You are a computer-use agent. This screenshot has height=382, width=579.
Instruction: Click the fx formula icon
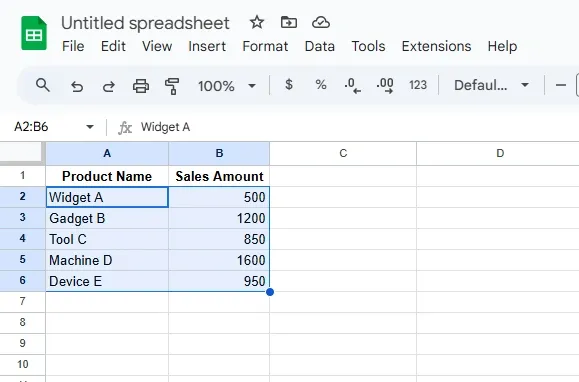tap(125, 128)
